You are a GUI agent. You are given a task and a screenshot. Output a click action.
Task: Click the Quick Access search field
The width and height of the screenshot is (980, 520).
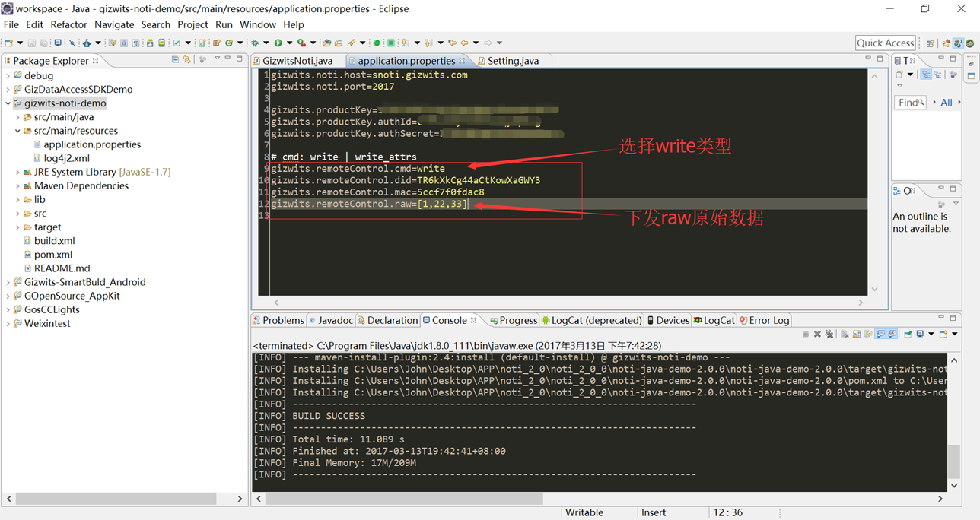point(886,43)
